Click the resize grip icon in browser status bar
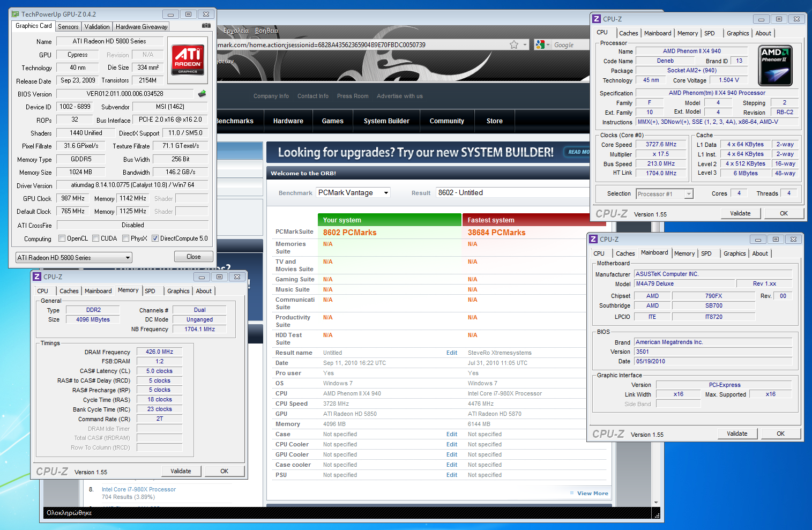 pos(657,515)
